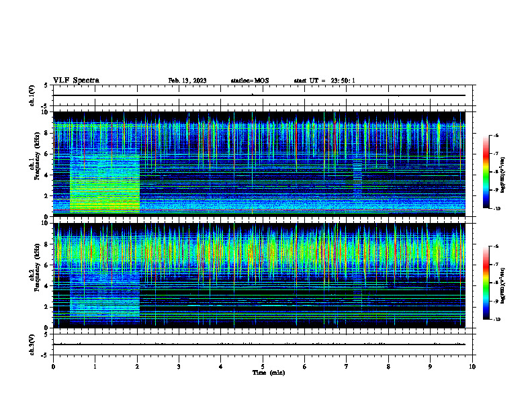Click the '-10' label on ch.2 color bar
532x411 pixels.
point(496,320)
